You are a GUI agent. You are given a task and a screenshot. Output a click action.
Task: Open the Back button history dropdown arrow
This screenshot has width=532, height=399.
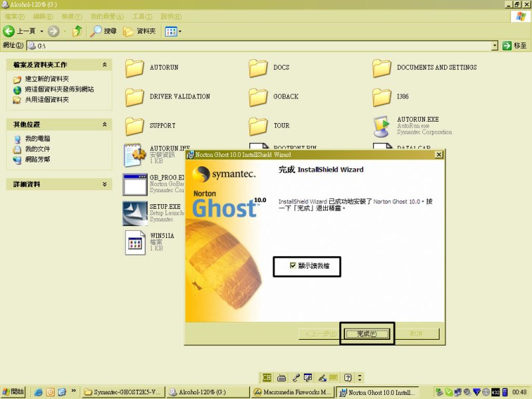(x=42, y=31)
